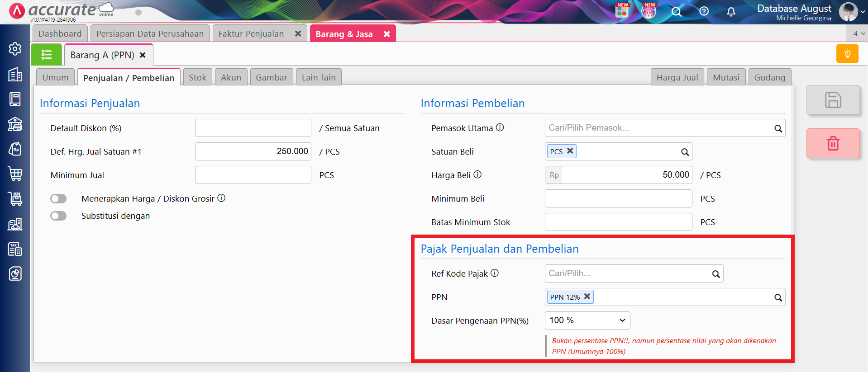Viewport: 868px width, 372px height.
Task: Open the settings gear in sidebar
Action: 15,49
